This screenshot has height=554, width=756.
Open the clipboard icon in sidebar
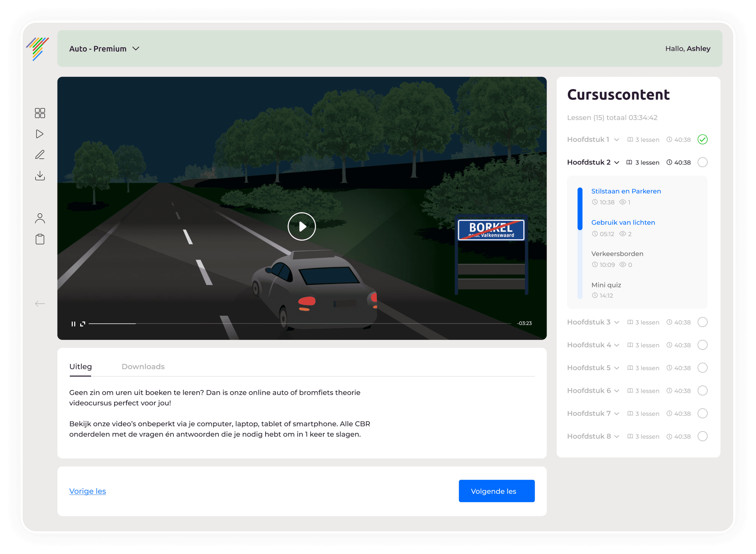[x=40, y=239]
